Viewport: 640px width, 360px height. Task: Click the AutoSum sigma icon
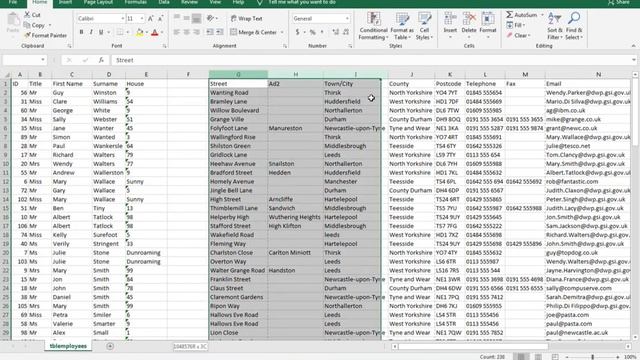[x=510, y=15]
